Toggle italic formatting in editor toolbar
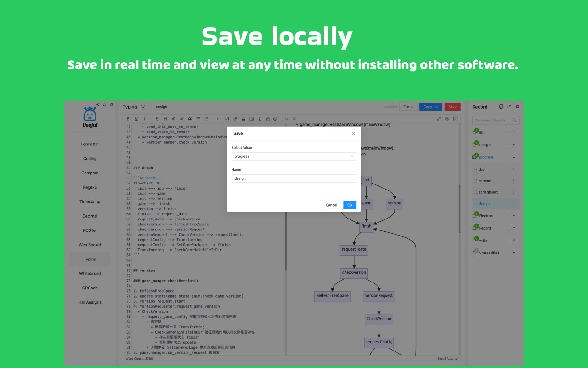Screen dimensions: 588x368 pyautogui.click(x=144, y=119)
